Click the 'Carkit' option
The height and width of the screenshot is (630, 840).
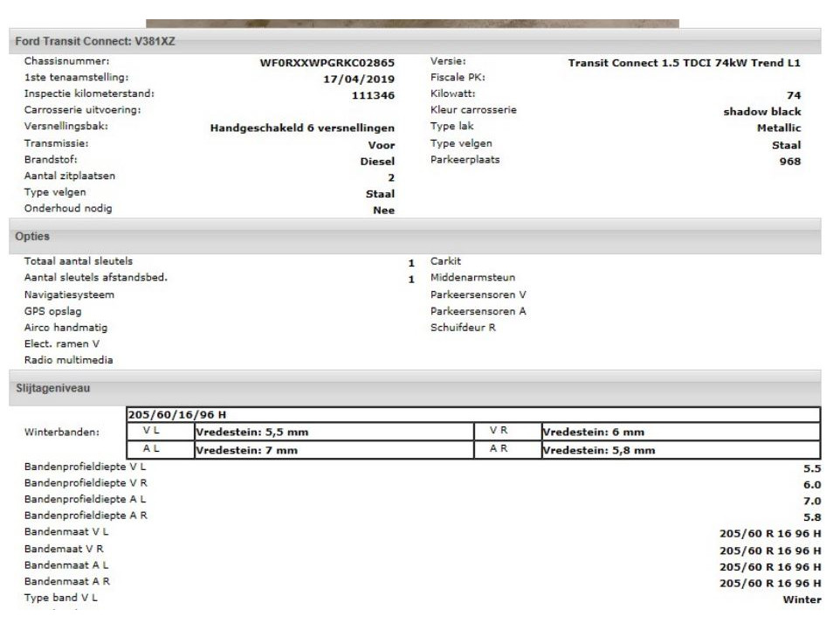coord(445,261)
